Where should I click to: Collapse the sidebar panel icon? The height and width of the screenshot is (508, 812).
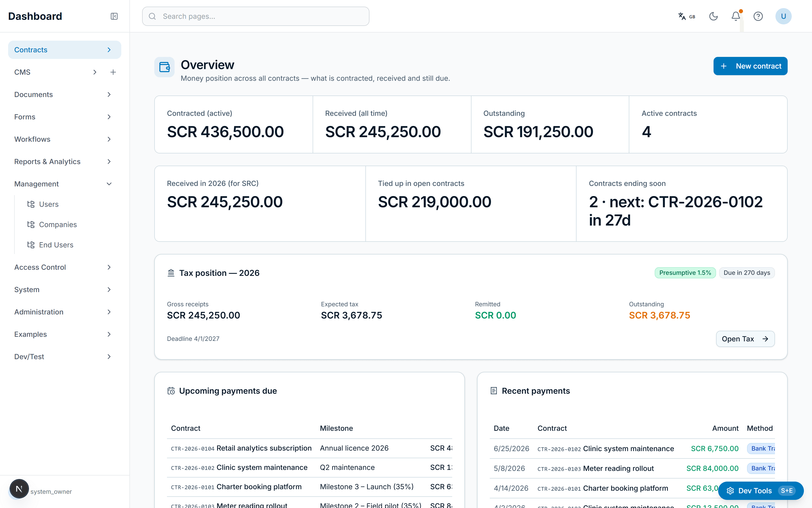click(x=114, y=16)
